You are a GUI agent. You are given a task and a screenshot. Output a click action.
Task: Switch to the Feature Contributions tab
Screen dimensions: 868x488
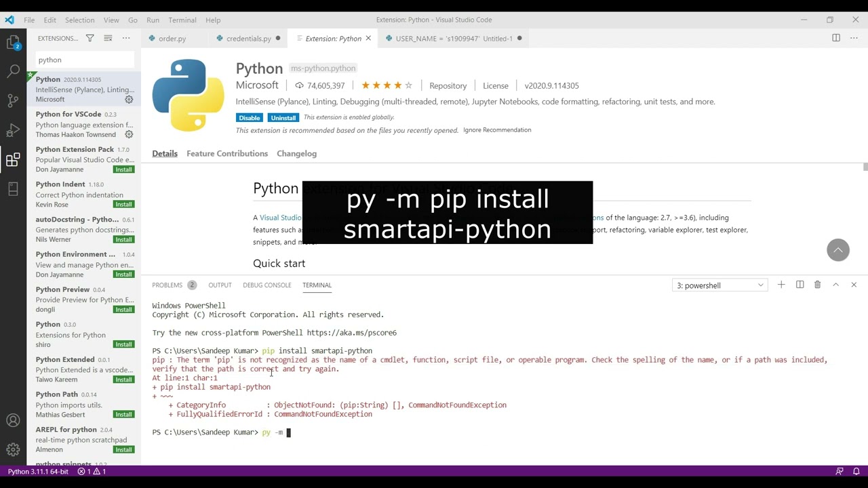(227, 154)
